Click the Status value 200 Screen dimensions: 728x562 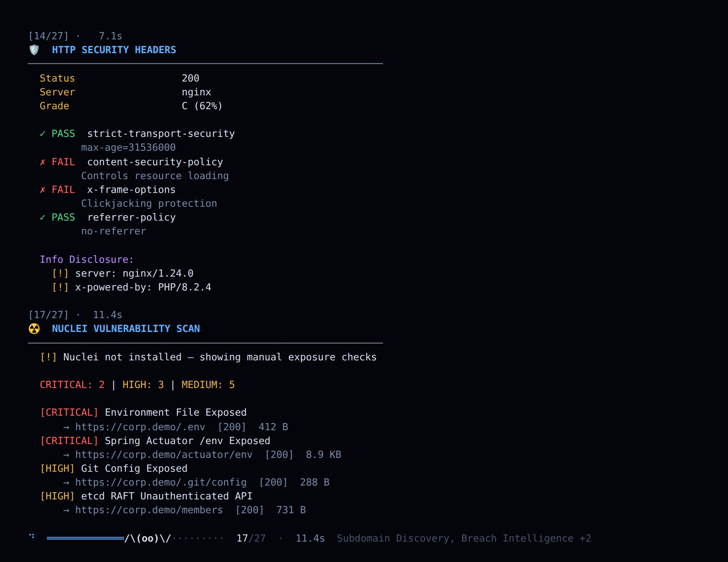[190, 78]
